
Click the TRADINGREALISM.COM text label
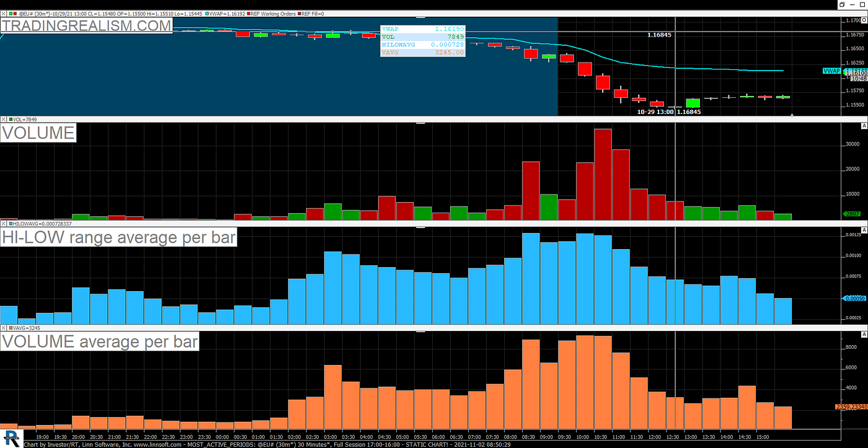[86, 25]
